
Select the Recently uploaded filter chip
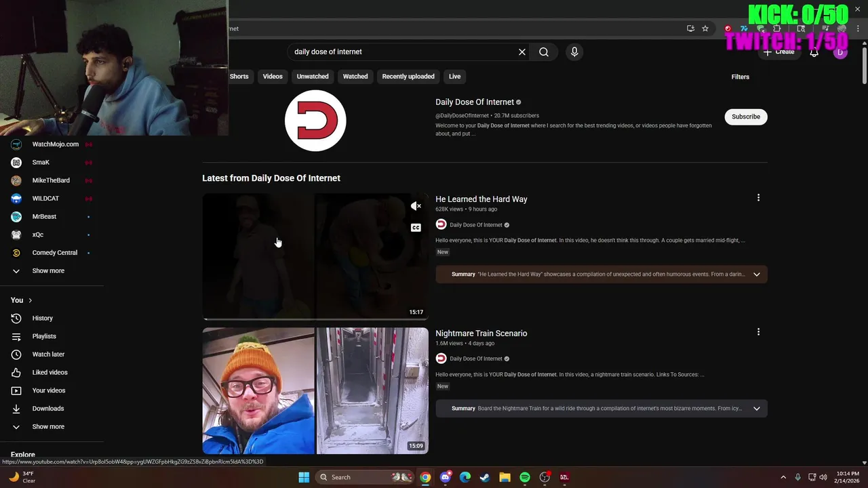pyautogui.click(x=408, y=77)
